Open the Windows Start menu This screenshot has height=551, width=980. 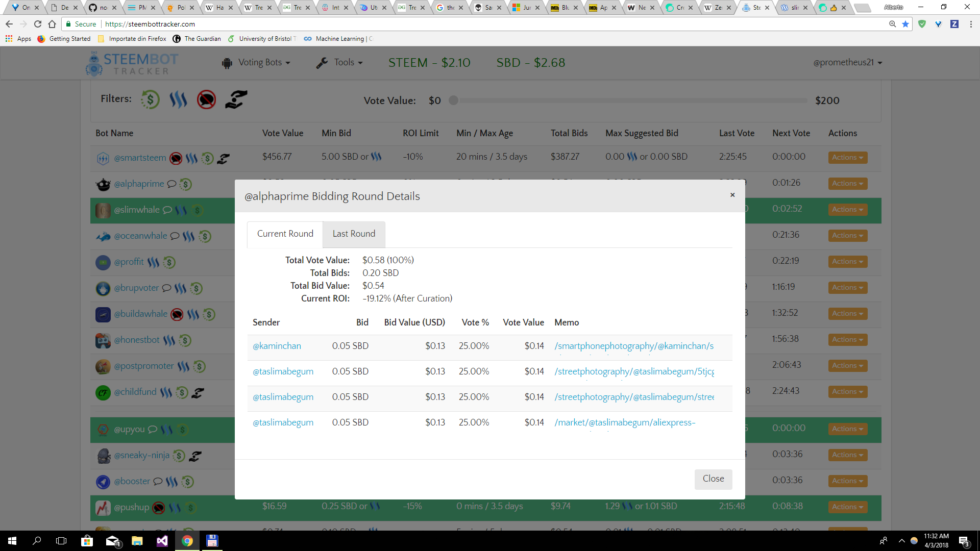(12, 541)
